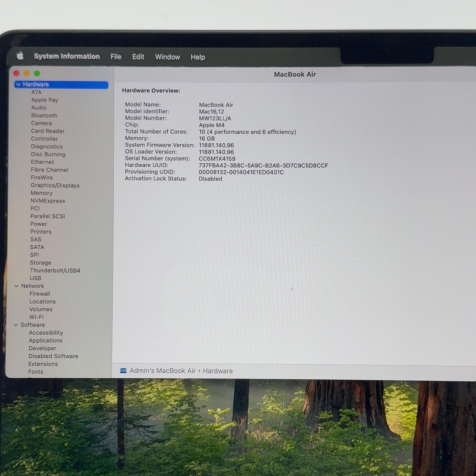
Task: Select Locations in the sidebar
Action: (x=42, y=301)
